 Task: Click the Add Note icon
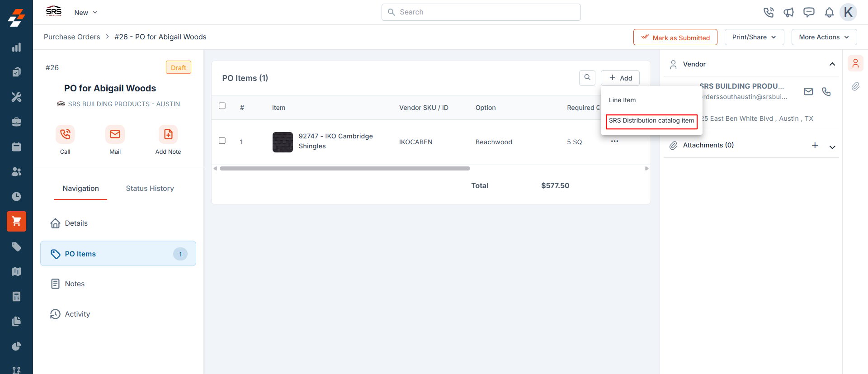168,134
